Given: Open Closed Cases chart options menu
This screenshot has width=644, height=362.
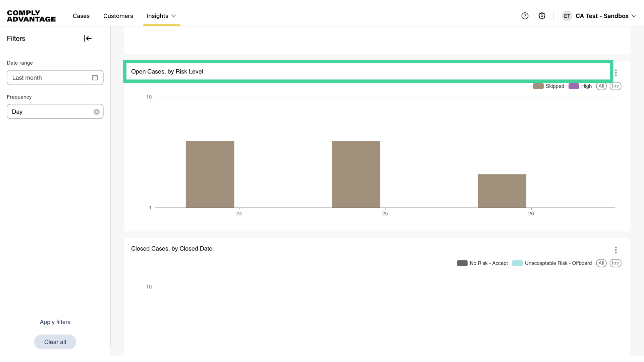Looking at the screenshot, I should (616, 250).
